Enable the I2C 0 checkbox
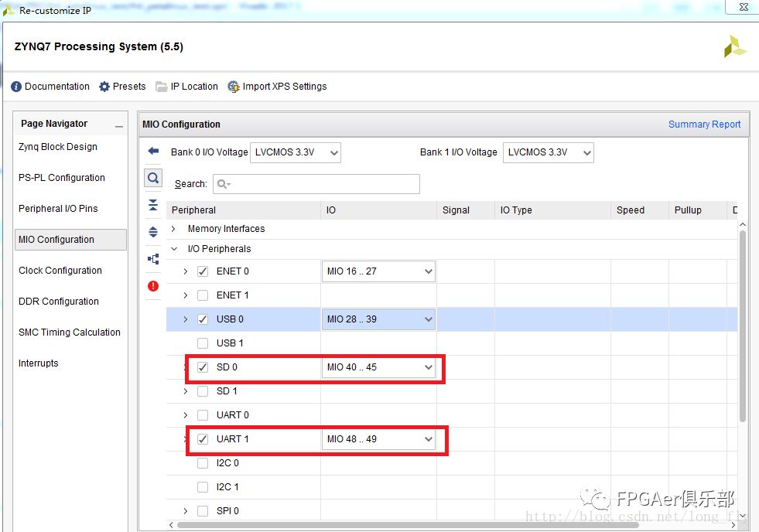Screen dimensions: 759x532 click(x=203, y=463)
